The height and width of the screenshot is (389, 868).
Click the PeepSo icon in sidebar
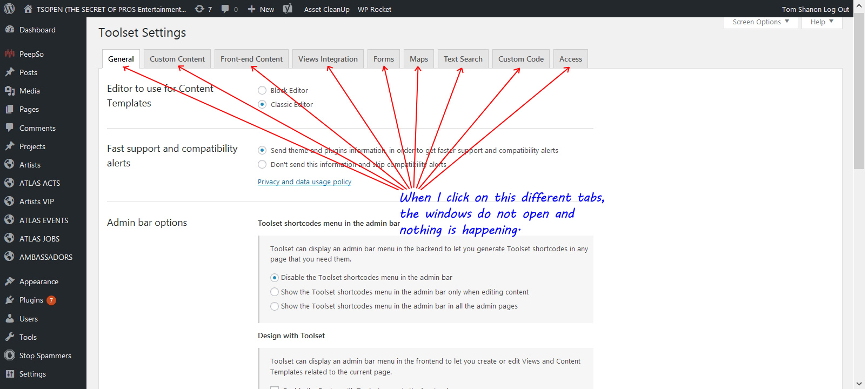(9, 53)
